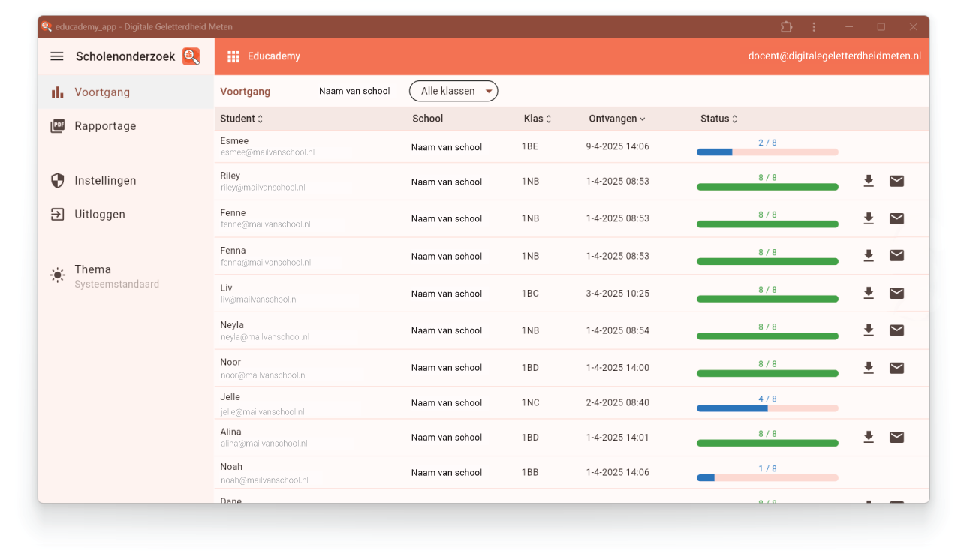
Task: Click the docent email address in header
Action: point(834,56)
